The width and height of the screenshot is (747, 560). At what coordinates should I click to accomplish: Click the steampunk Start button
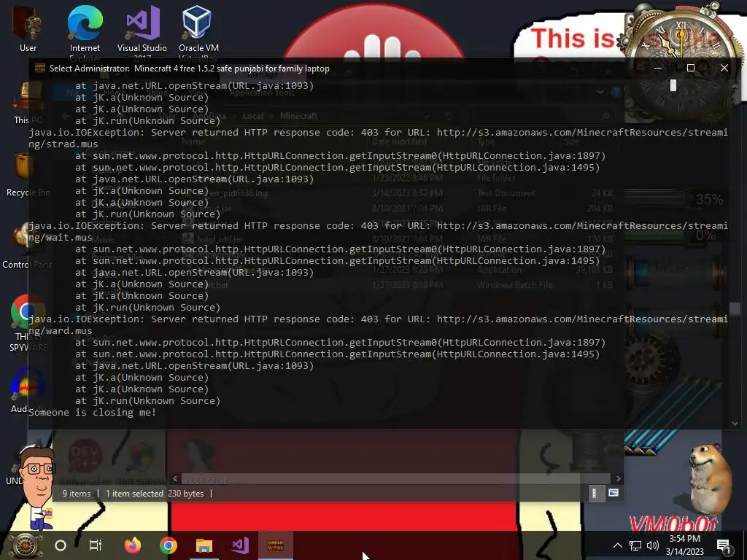click(26, 545)
